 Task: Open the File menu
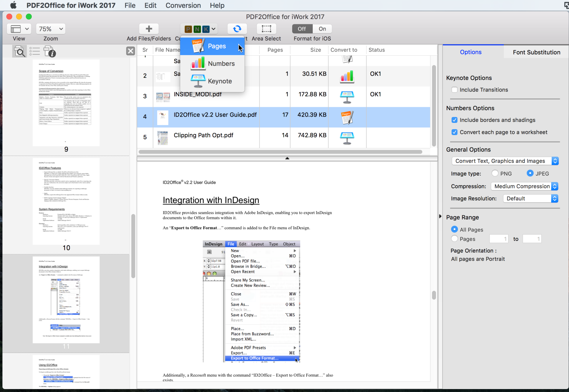[x=130, y=5]
